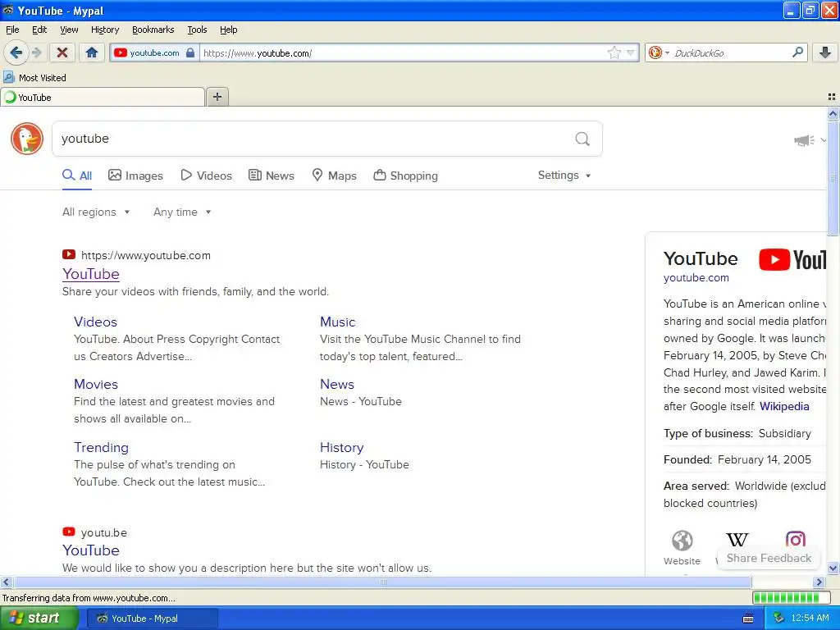
Task: Bookmark page with the star icon
Action: click(614, 52)
